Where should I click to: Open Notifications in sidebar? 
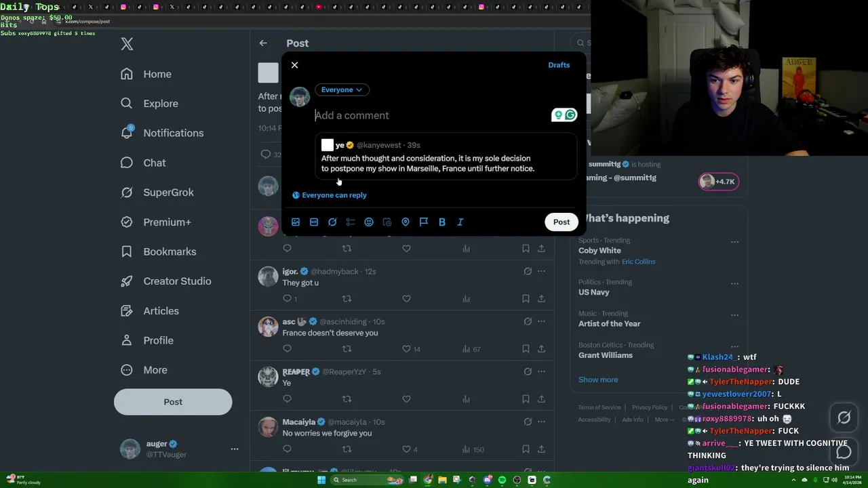[x=162, y=133]
